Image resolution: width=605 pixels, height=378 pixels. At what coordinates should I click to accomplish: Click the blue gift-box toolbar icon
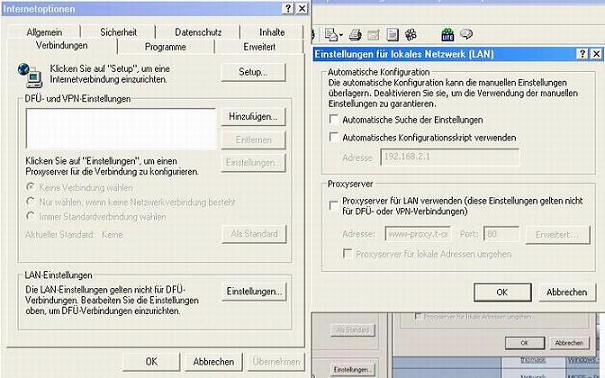[x=448, y=35]
